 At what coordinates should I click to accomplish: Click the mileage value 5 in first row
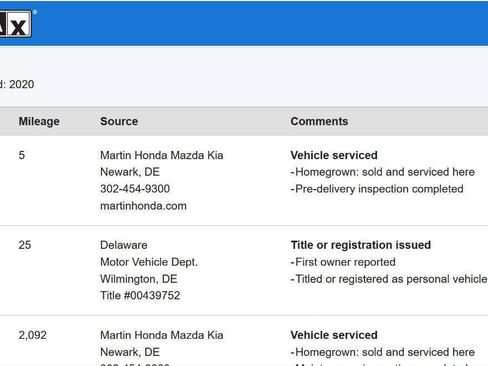pos(22,155)
